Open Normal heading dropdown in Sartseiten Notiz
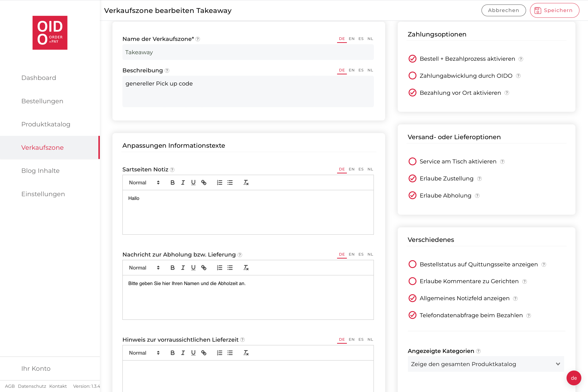588x392 pixels. click(144, 182)
